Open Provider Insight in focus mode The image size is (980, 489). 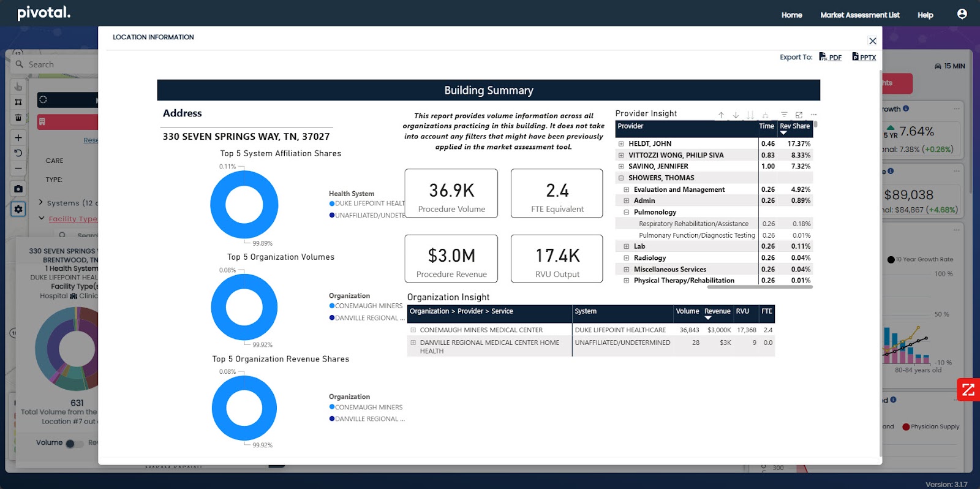(x=799, y=115)
